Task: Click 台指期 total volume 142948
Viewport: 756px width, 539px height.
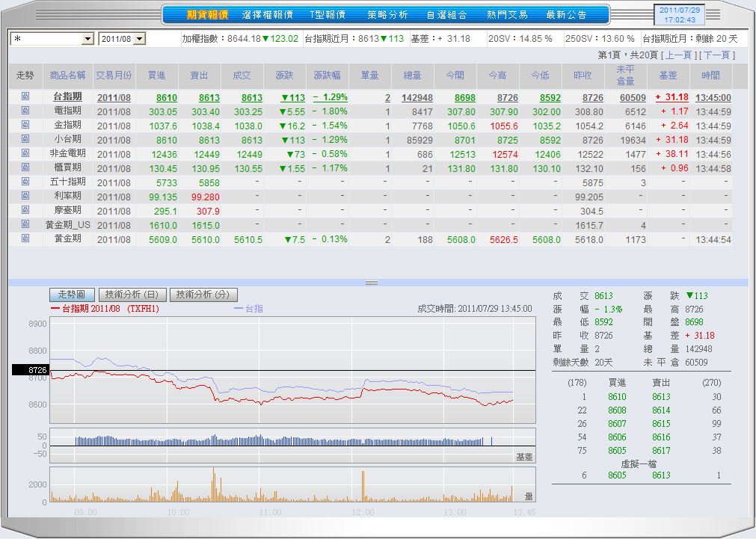Action: point(417,98)
